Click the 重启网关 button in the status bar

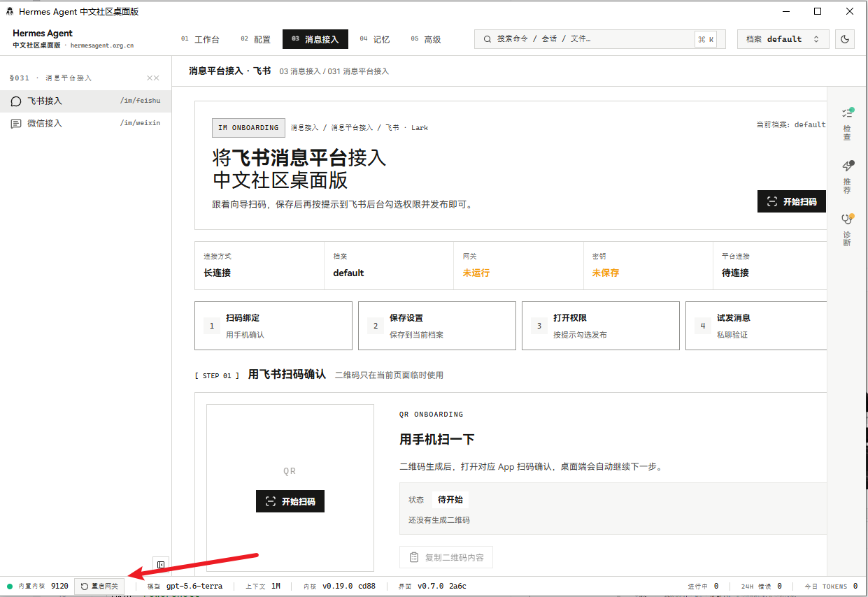99,586
